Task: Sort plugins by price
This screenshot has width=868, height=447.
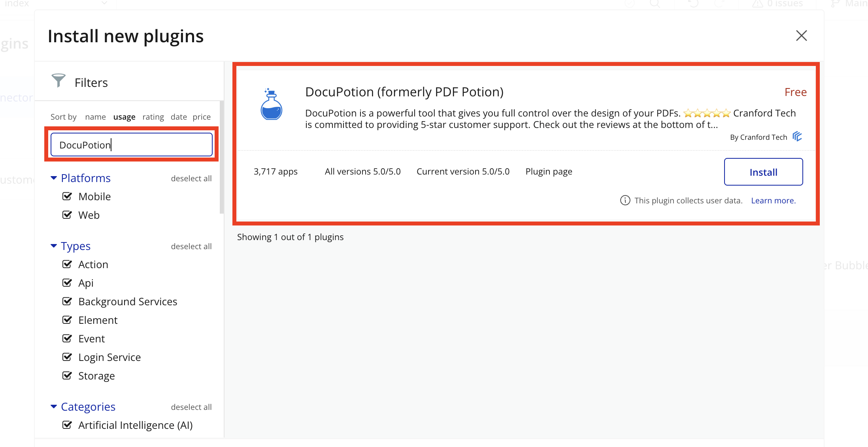Action: coord(202,117)
